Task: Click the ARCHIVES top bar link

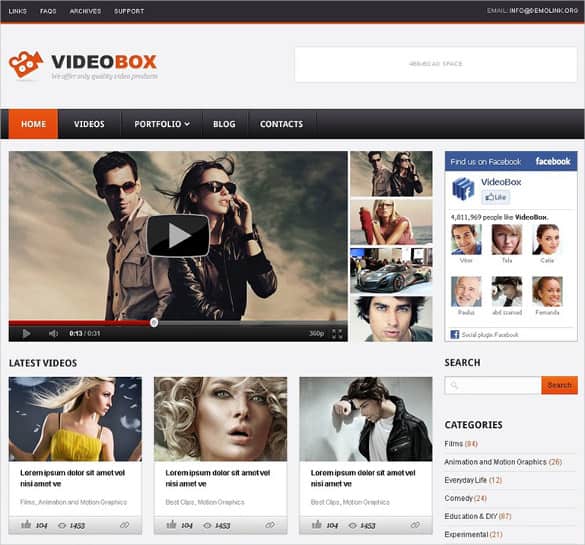Action: pyautogui.click(x=85, y=11)
